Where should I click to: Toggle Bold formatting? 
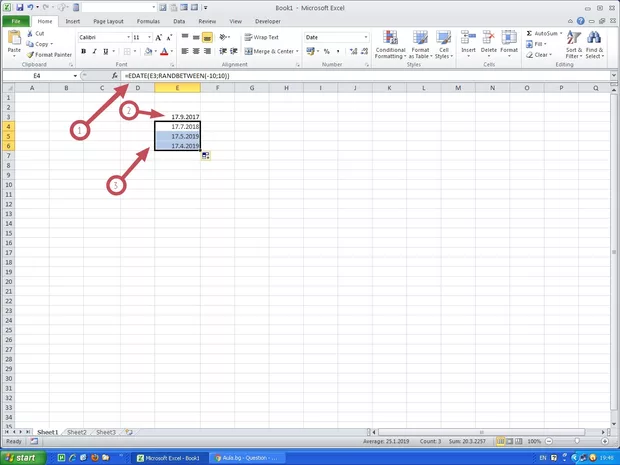coord(83,51)
